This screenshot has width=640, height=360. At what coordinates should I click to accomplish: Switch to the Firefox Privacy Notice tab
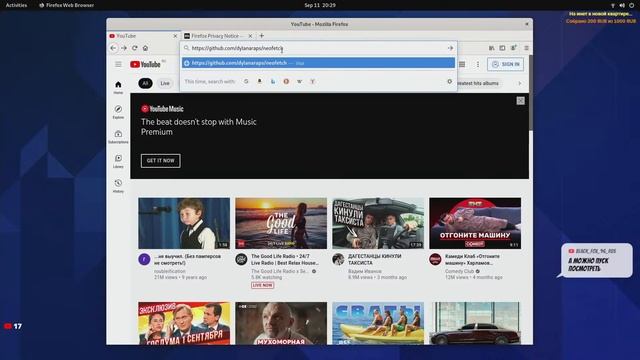218,36
